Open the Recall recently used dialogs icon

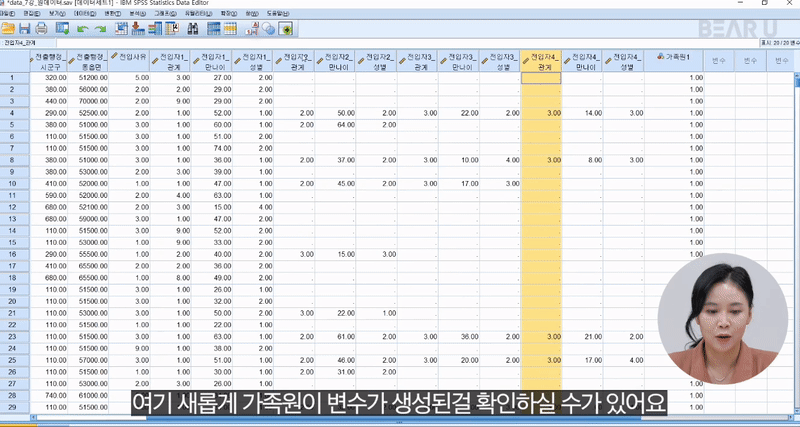tap(63, 29)
